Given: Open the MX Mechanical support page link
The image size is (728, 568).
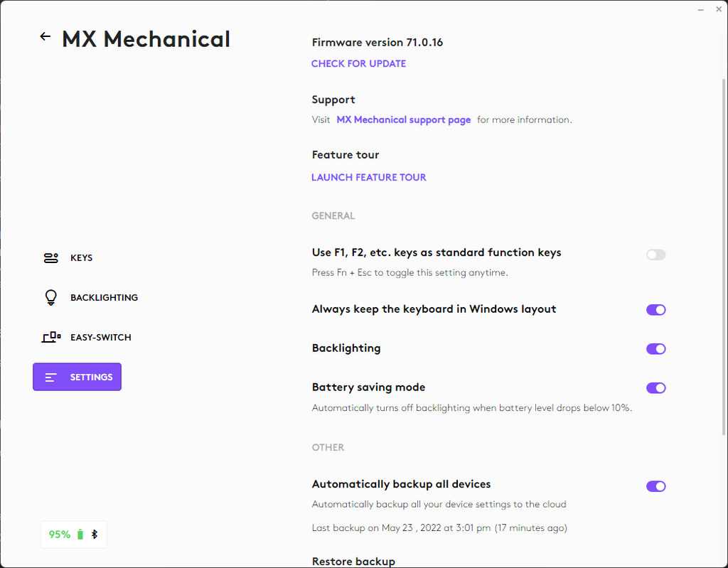Looking at the screenshot, I should point(403,120).
